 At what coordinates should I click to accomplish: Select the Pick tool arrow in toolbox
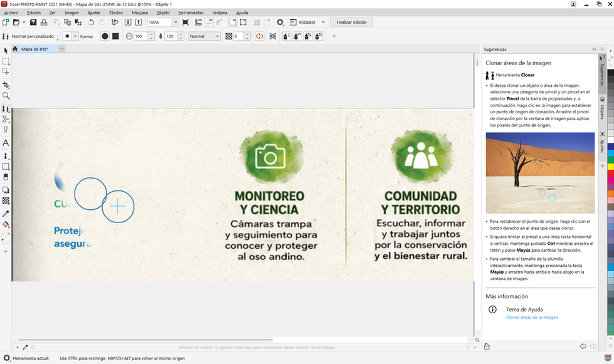click(6, 51)
